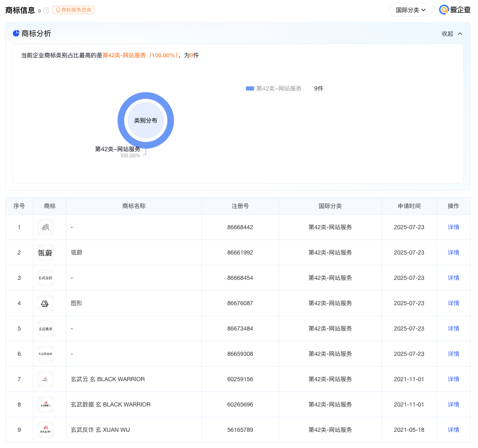The width and height of the screenshot is (478, 448).
Task: Click the 商标分析 pie chart icon
Action: [x=16, y=33]
